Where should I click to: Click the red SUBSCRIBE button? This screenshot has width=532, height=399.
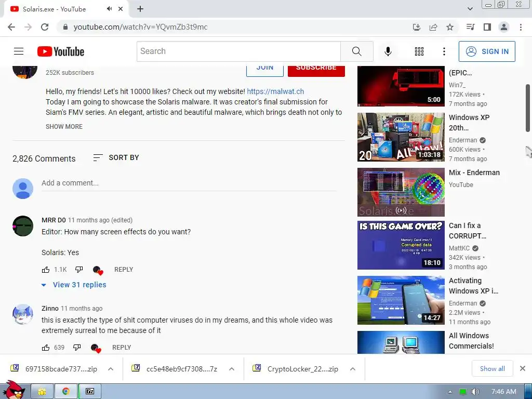316,70
